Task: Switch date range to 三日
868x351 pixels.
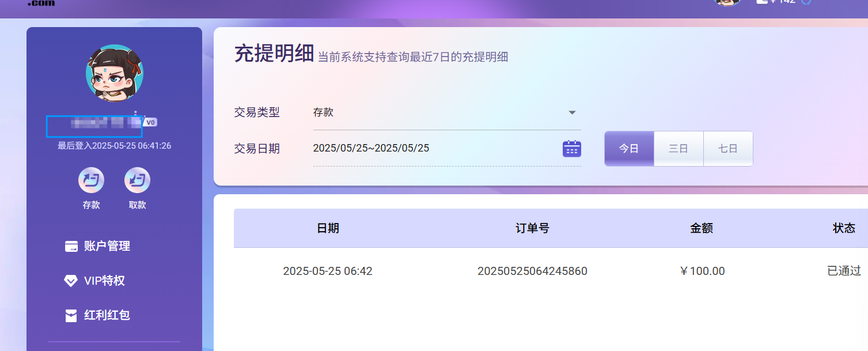Action: [679, 149]
